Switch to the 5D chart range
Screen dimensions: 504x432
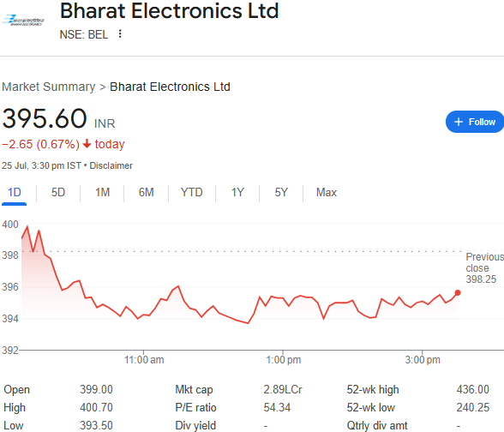58,193
